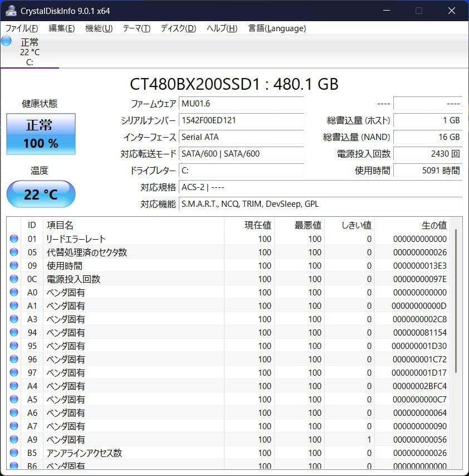Click the 対応規格 field ACS-2
The image size is (469, 476).
coord(321,187)
